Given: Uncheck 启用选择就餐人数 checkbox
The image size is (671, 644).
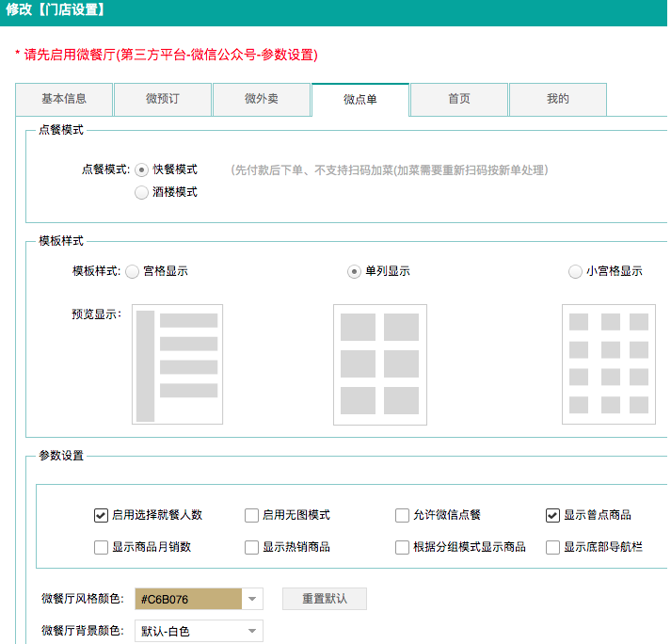Looking at the screenshot, I should tap(102, 515).
